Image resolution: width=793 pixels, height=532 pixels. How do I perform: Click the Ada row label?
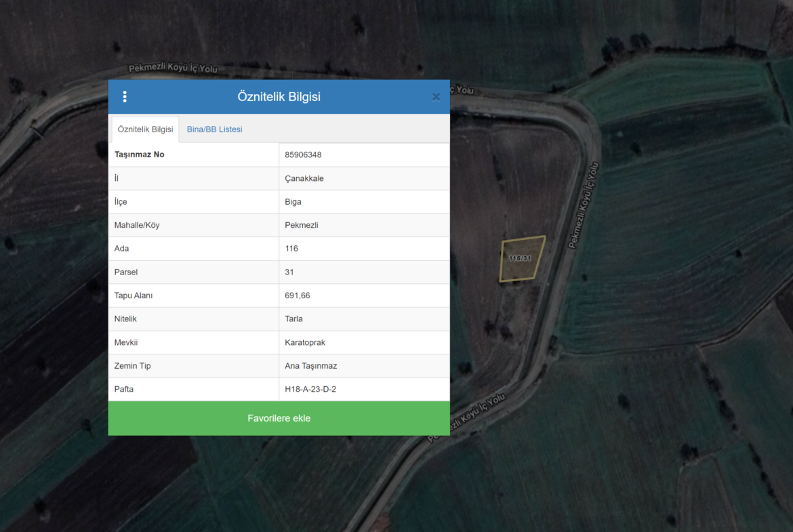coord(121,249)
